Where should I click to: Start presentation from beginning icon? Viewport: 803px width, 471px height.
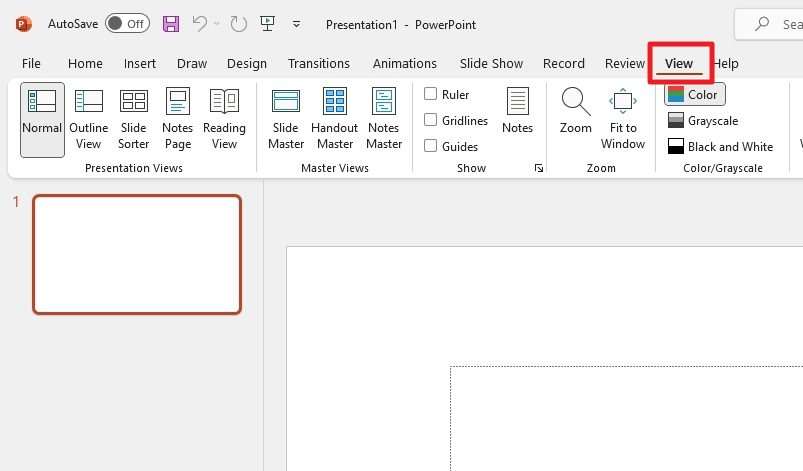click(267, 24)
